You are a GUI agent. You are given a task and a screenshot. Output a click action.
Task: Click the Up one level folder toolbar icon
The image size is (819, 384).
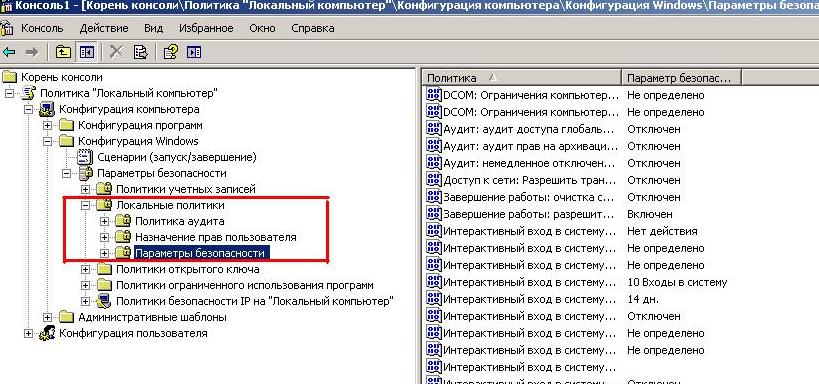[63, 52]
